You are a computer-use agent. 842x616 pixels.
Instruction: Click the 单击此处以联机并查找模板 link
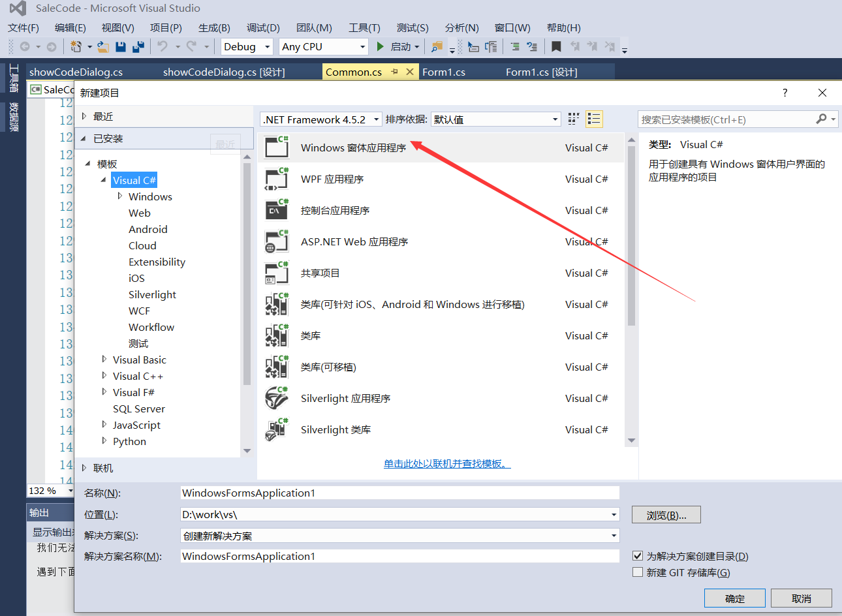tap(447, 463)
